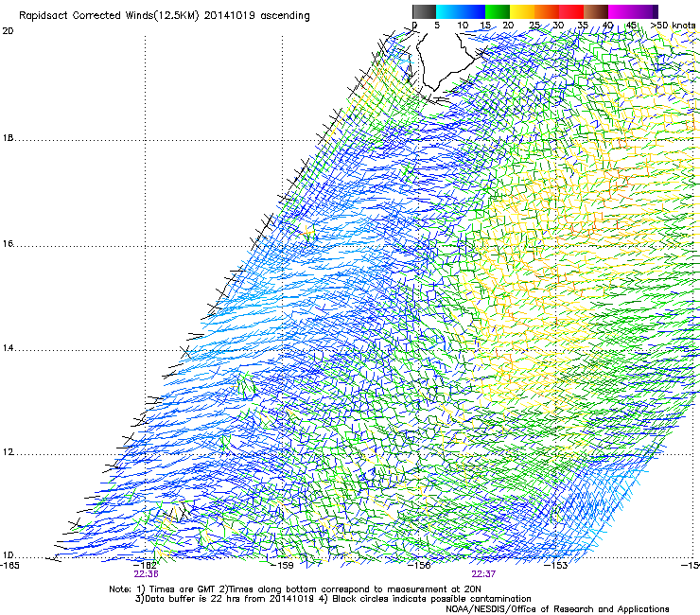Select the orange 25-30 knots legend swatch
This screenshot has height=615, width=700.
(x=547, y=11)
